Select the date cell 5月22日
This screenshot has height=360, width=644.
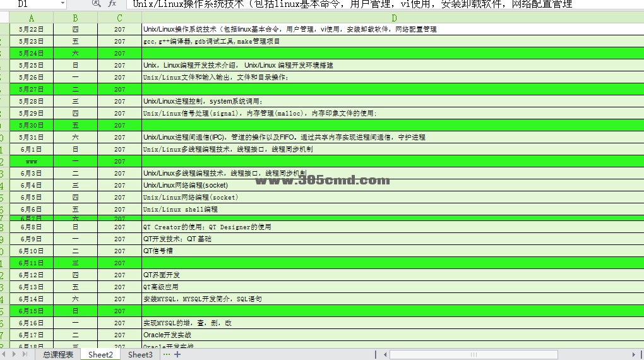pyautogui.click(x=32, y=29)
